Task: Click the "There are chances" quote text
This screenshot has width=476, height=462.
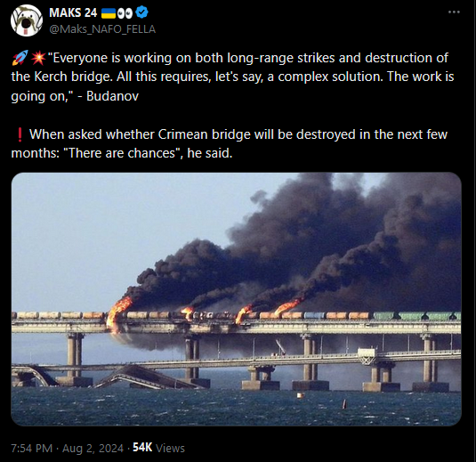Action: [x=123, y=153]
